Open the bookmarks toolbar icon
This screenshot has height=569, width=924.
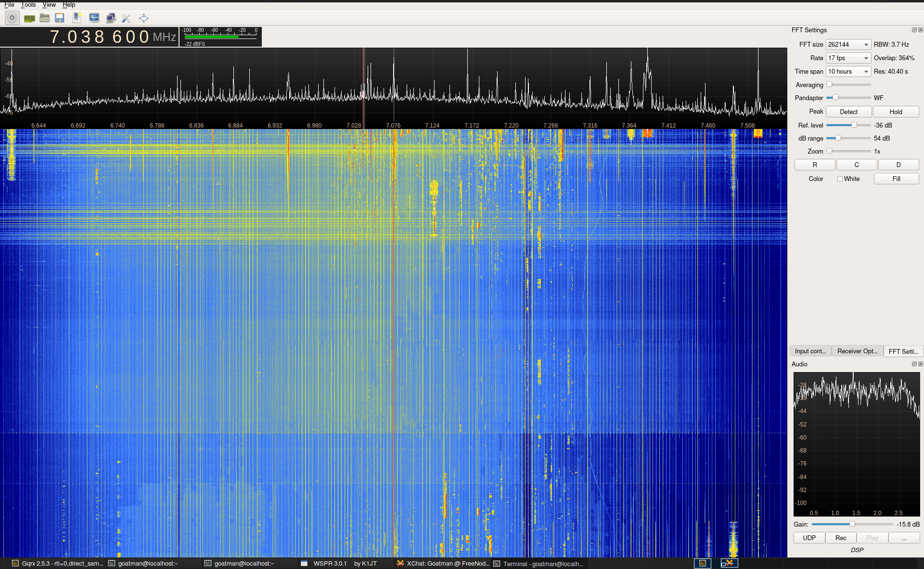pyautogui.click(x=77, y=18)
